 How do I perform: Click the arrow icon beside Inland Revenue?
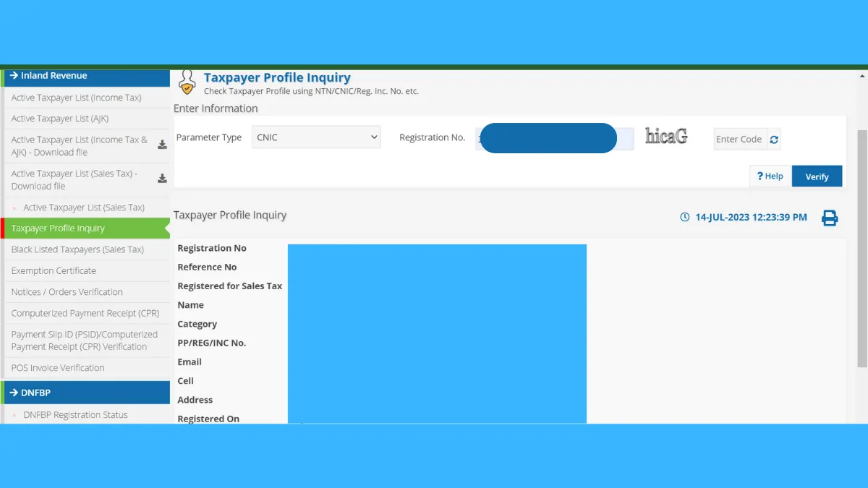[14, 76]
